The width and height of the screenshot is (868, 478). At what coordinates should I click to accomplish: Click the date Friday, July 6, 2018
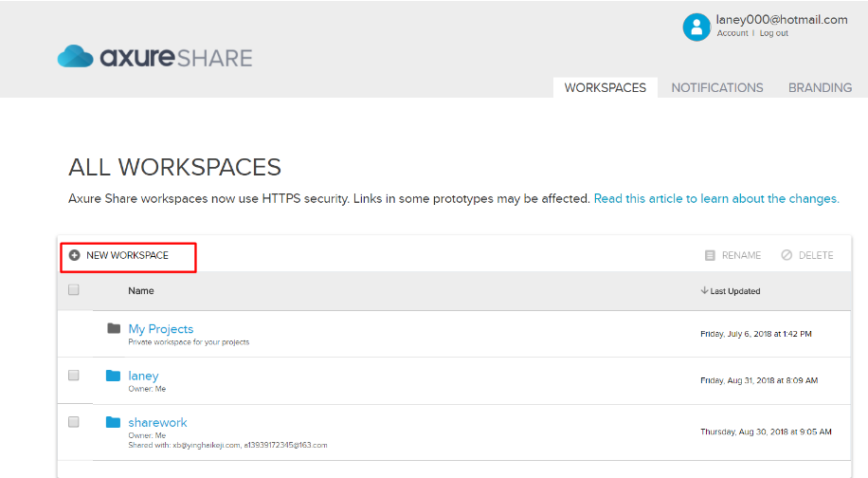pos(755,334)
